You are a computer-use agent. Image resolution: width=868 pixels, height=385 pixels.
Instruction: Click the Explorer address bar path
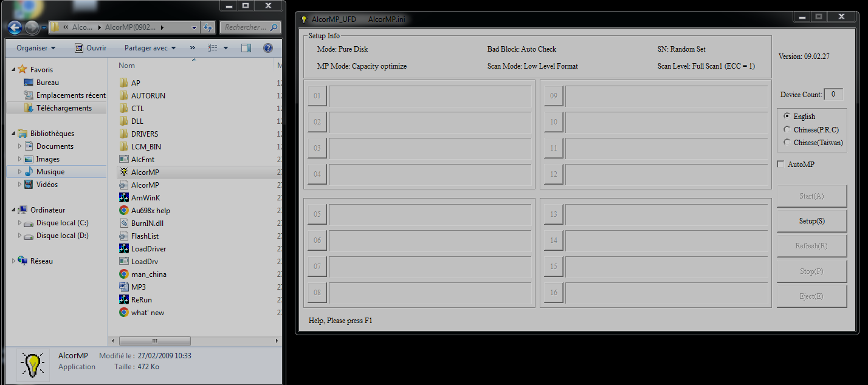[x=125, y=27]
